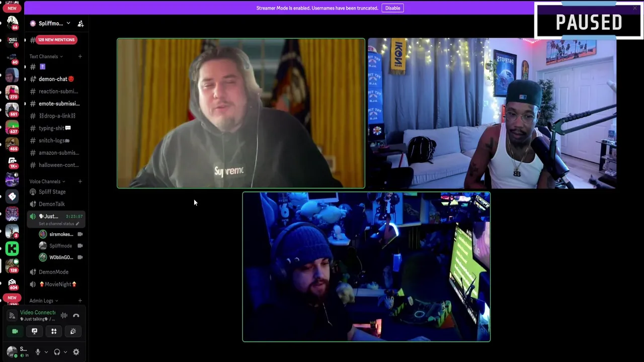The height and width of the screenshot is (362, 644).
Task: Open the server with 455 badge
Action: pyautogui.click(x=12, y=144)
